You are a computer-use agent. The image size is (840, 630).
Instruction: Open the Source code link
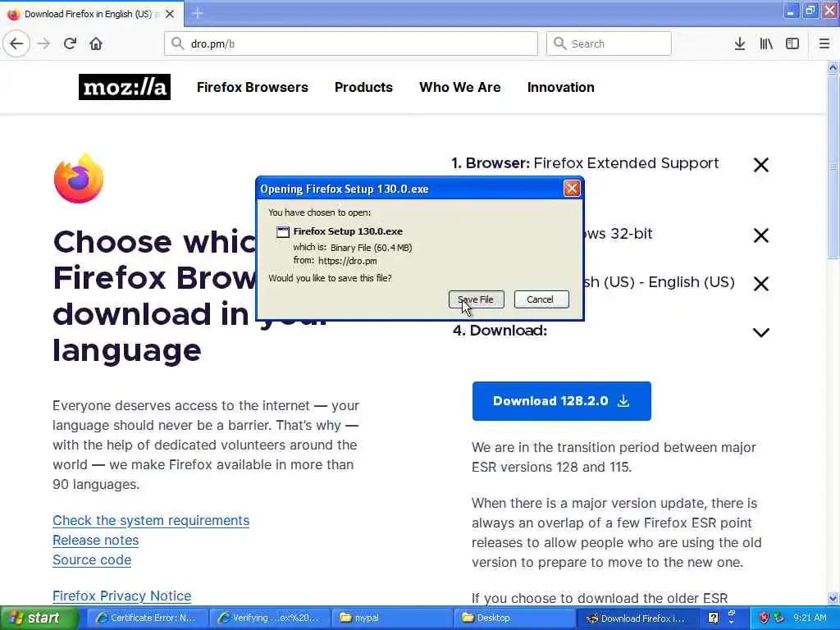click(92, 559)
